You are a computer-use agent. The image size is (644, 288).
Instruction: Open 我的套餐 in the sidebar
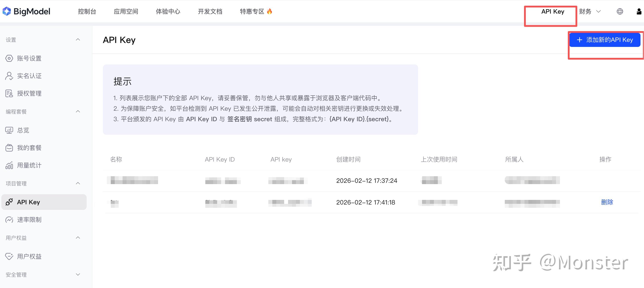[29, 148]
